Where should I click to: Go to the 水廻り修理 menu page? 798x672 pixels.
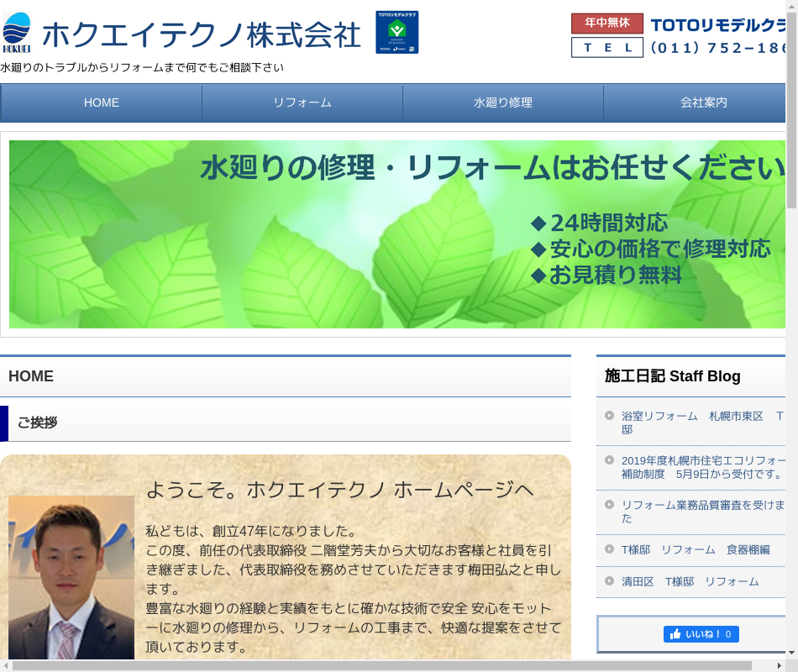point(503,102)
